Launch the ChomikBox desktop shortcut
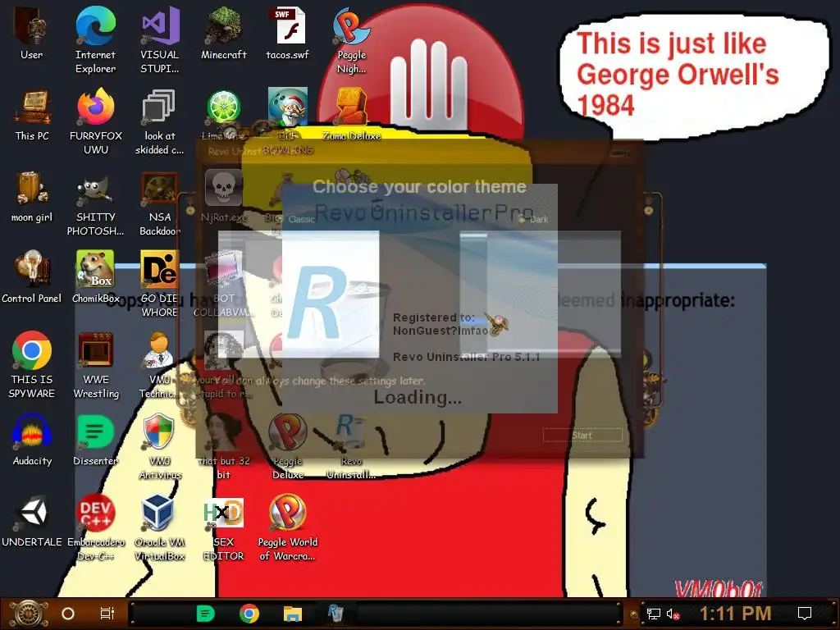 coord(95,277)
